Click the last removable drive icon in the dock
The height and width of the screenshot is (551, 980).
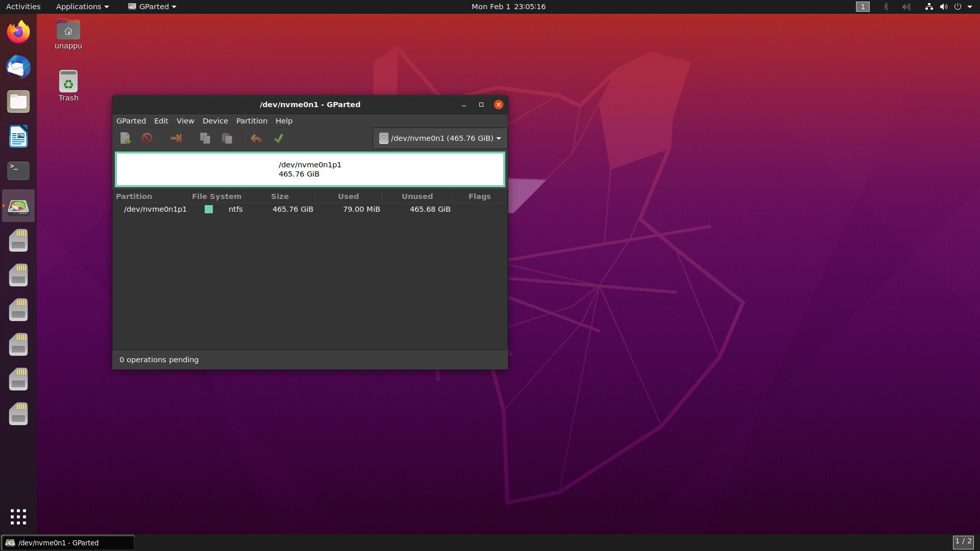pos(18,414)
